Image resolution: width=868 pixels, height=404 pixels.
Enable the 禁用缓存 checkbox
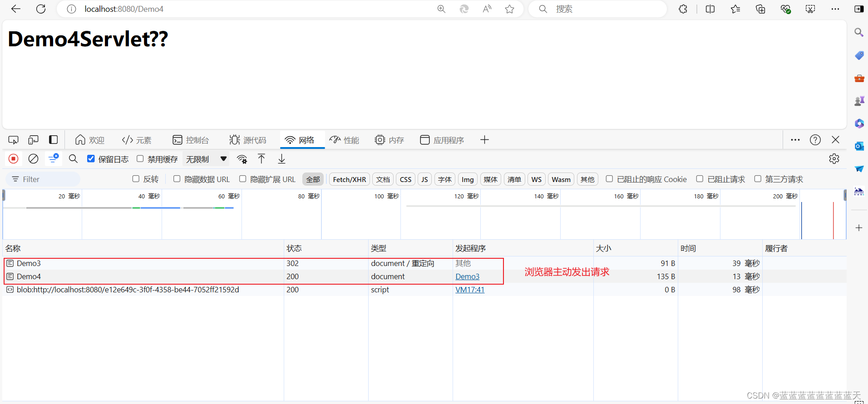[140, 158]
